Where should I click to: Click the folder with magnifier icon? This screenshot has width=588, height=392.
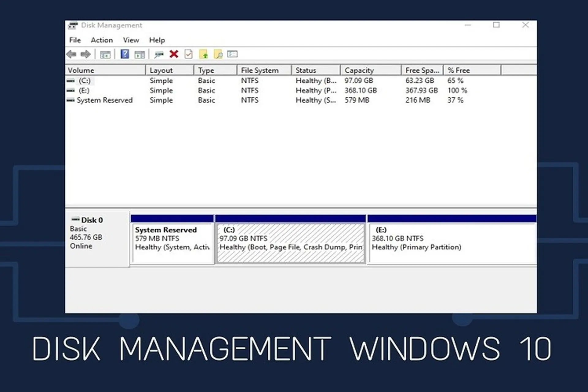(x=218, y=55)
